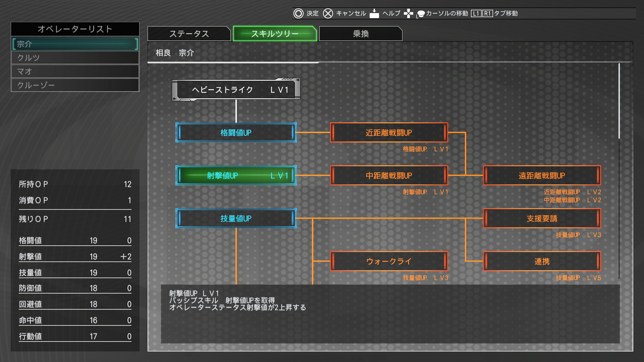Click the ヘビーストライク LV1 root skill

pyautogui.click(x=236, y=90)
